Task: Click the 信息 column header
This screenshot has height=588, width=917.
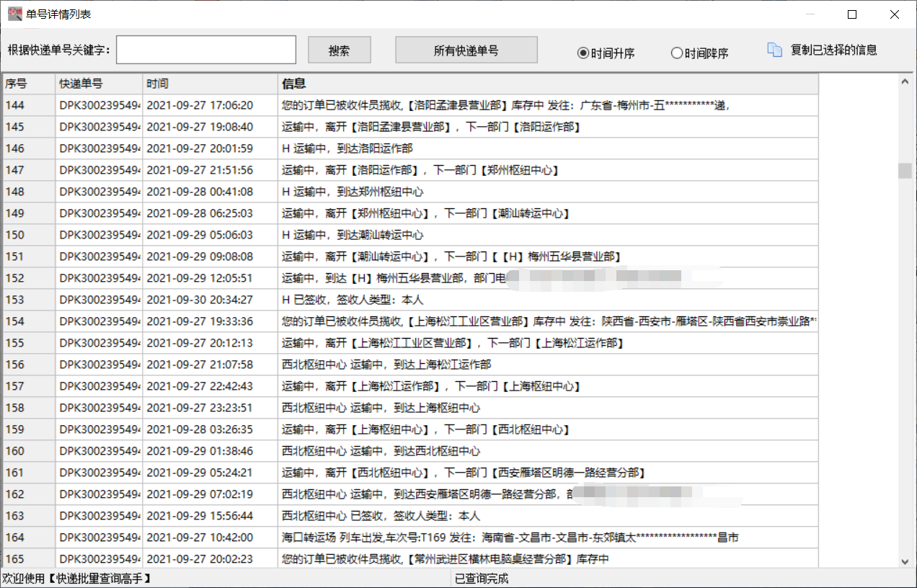Action: click(x=549, y=84)
